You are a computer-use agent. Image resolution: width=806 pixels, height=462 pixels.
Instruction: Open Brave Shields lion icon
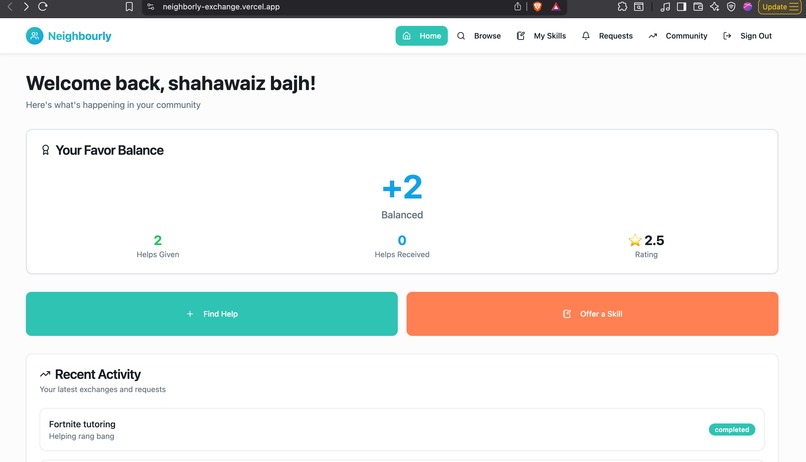[537, 7]
